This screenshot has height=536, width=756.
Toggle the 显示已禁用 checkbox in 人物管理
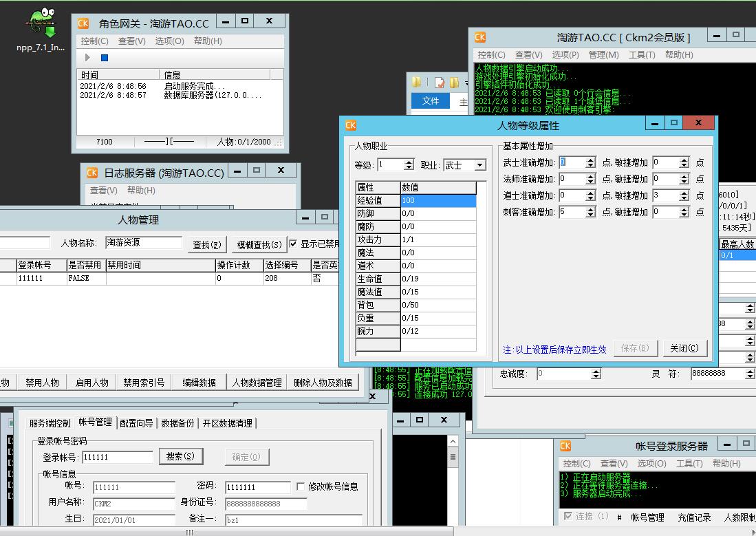coord(294,244)
